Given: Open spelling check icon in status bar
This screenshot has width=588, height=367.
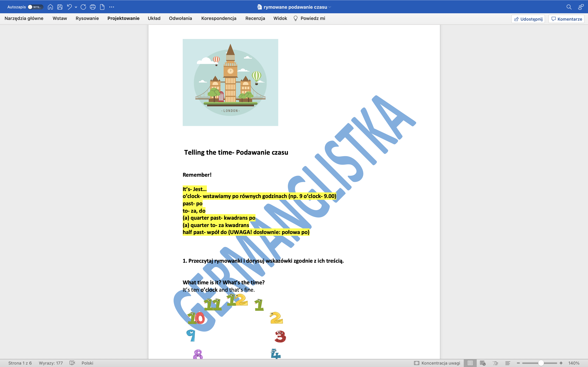Looking at the screenshot, I should 72,363.
